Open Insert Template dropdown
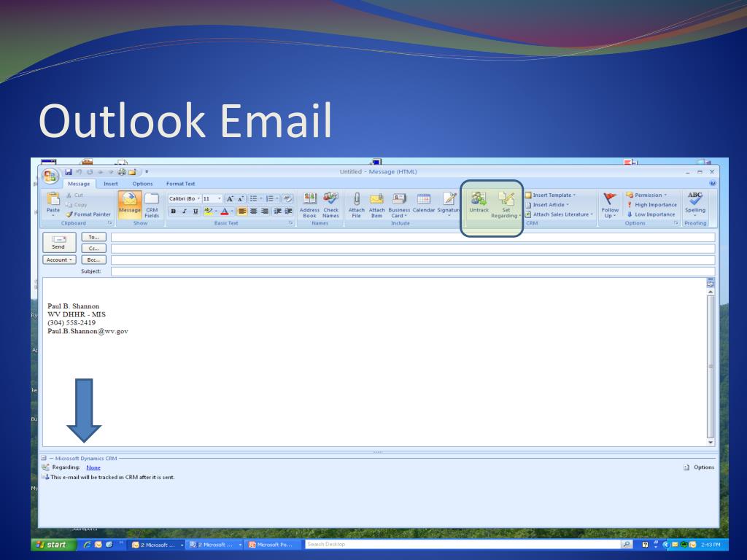Image resolution: width=747 pixels, height=560 pixels. click(x=550, y=195)
